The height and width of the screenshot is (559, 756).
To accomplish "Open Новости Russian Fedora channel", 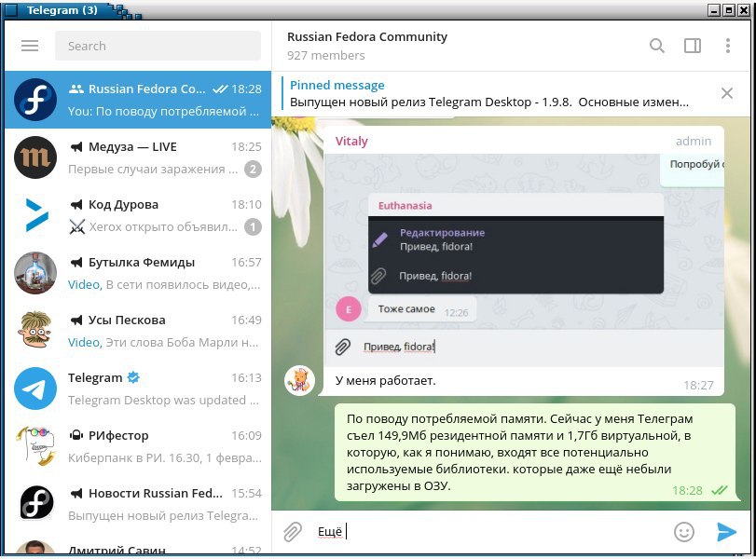I will [138, 505].
